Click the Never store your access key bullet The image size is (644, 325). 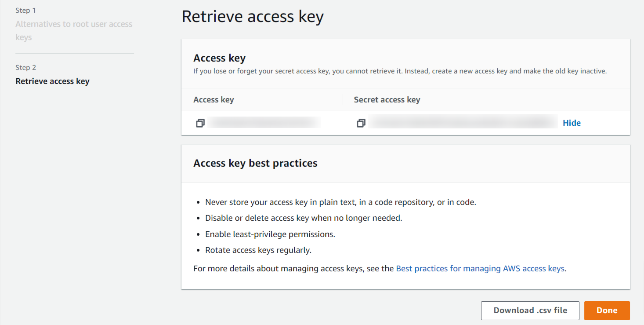tap(340, 202)
